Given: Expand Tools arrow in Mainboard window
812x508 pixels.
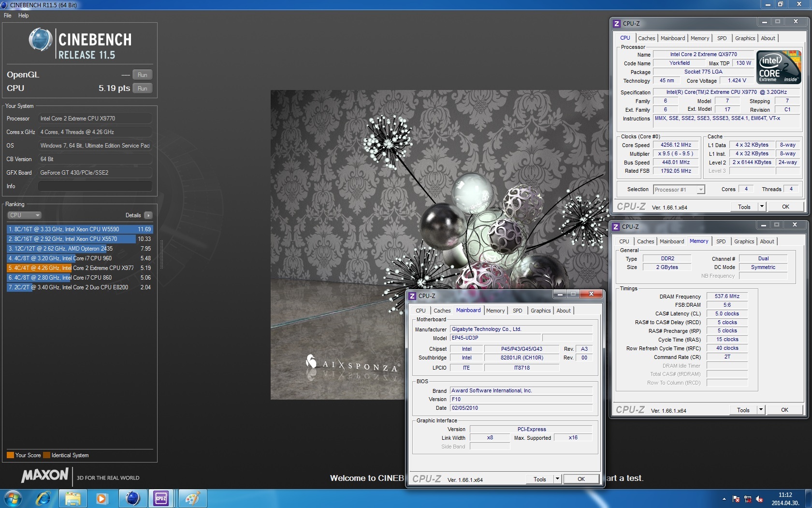Looking at the screenshot, I should point(557,479).
